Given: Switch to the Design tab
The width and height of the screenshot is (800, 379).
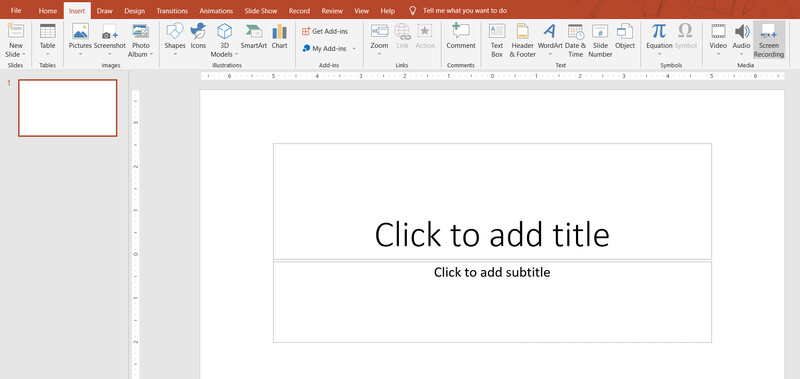Looking at the screenshot, I should click(x=135, y=11).
